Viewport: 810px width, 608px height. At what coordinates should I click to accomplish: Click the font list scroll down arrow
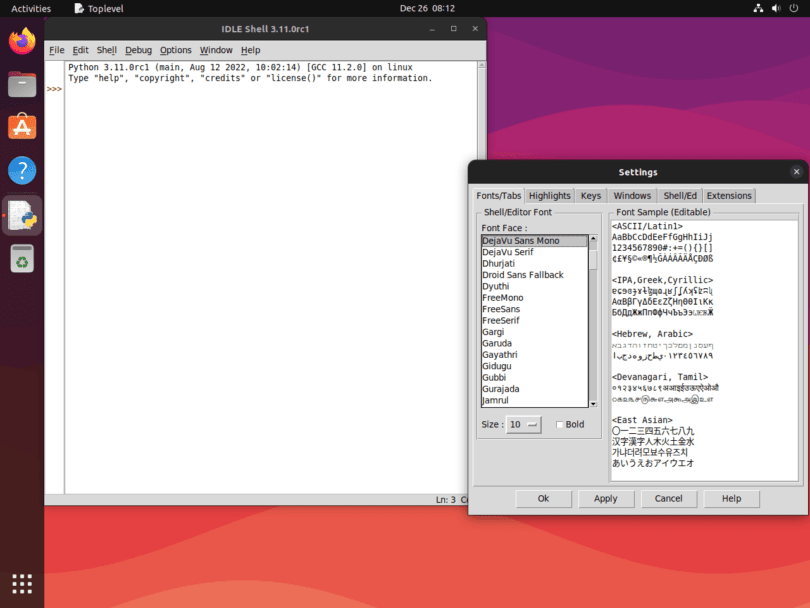point(593,404)
